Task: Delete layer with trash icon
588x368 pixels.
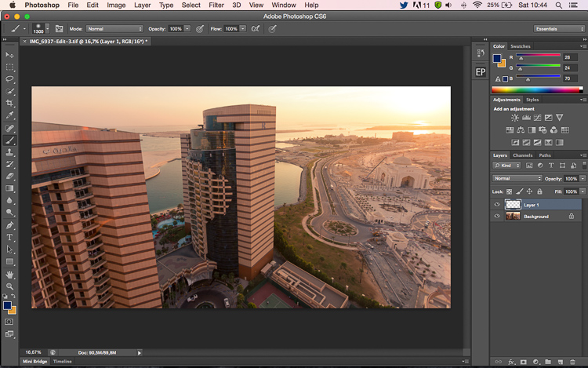Action: pos(572,362)
